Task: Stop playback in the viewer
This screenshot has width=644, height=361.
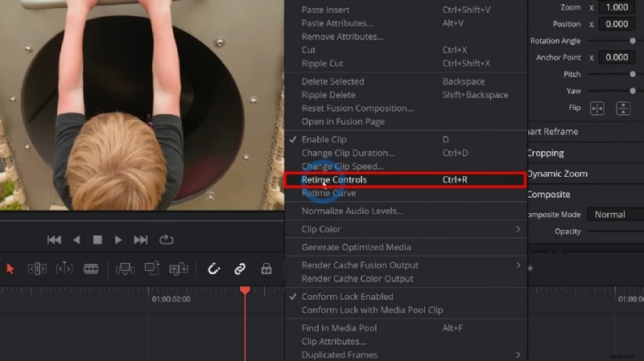Action: pos(97,240)
